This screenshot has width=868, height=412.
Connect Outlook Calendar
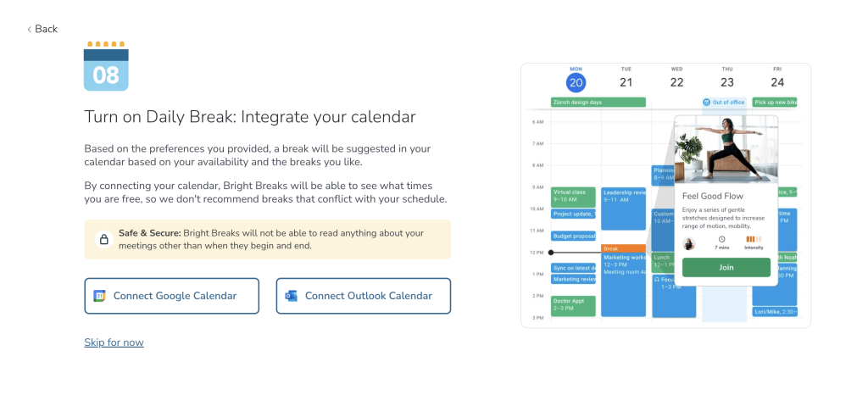363,296
